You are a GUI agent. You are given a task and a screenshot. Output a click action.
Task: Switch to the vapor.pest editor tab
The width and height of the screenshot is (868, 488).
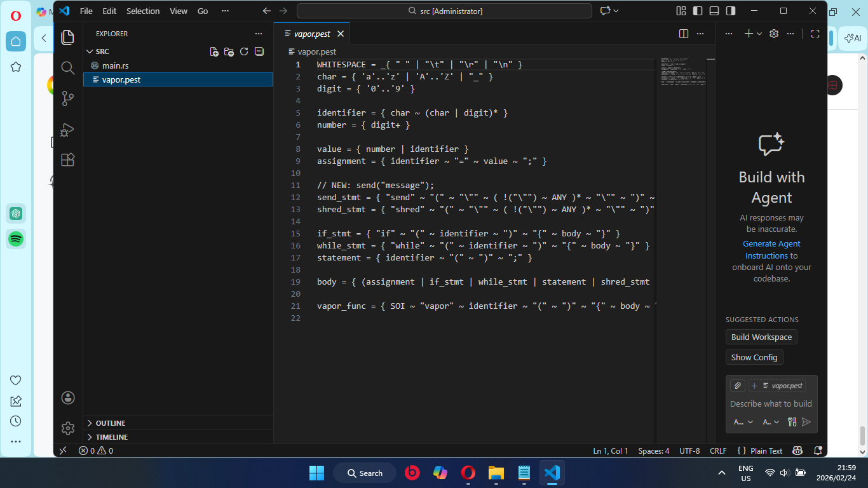[311, 33]
